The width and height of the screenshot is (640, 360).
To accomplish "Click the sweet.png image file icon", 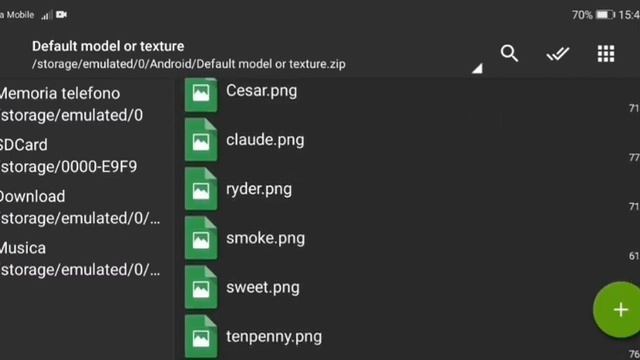I will click(201, 287).
